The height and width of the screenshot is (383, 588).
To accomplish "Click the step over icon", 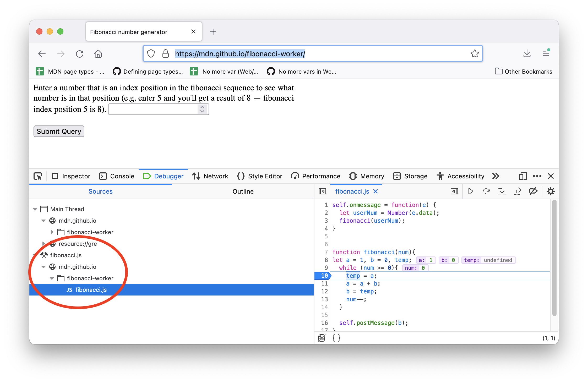I will click(x=487, y=191).
